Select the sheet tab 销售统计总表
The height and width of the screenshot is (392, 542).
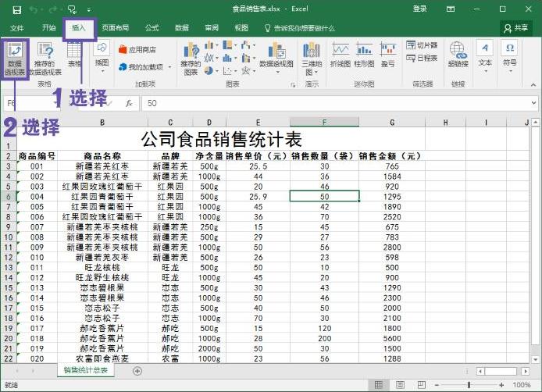(x=86, y=370)
